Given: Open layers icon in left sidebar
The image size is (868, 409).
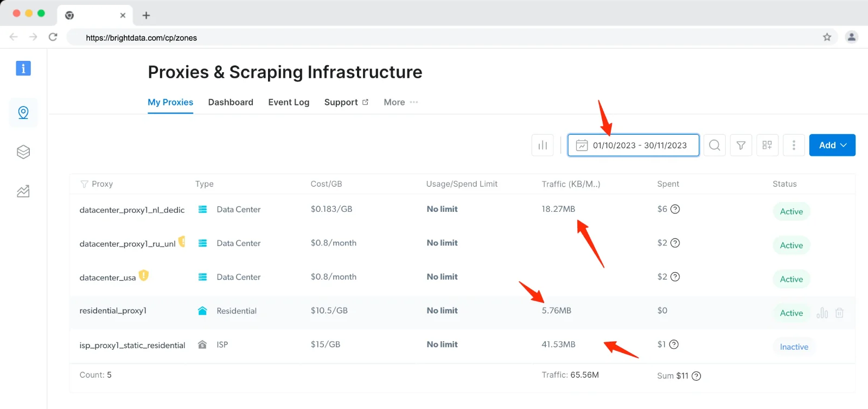Looking at the screenshot, I should (23, 152).
